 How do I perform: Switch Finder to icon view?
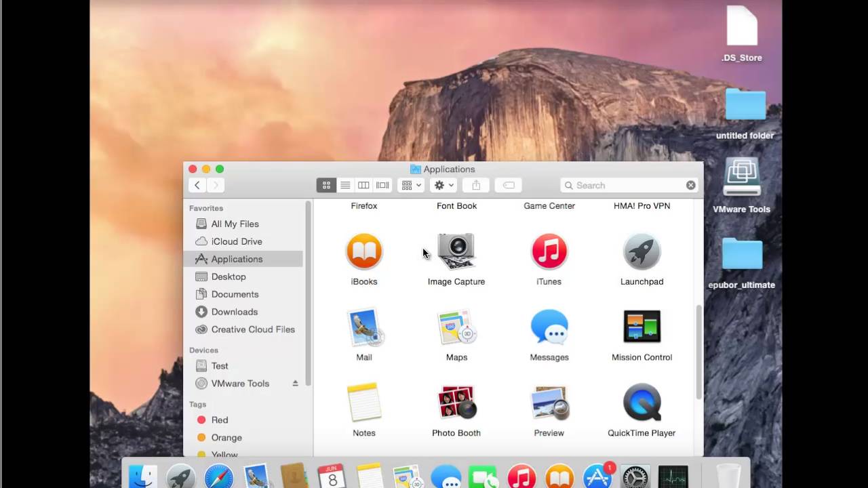click(326, 185)
